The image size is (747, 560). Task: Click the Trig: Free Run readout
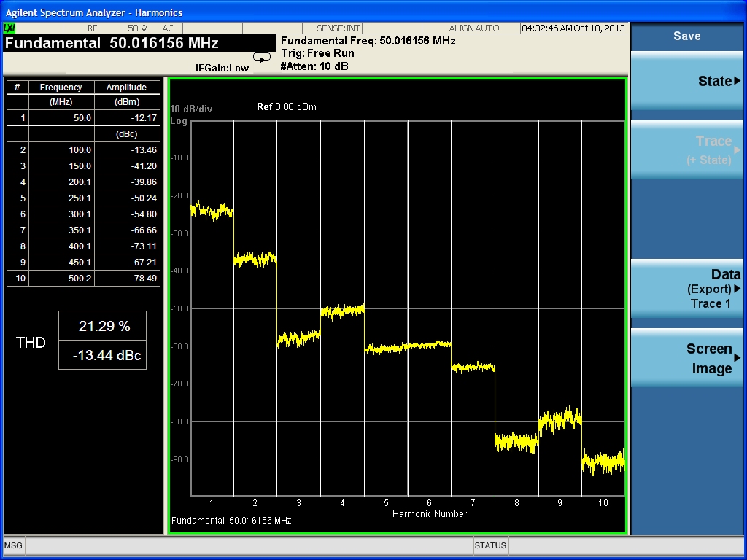click(317, 53)
